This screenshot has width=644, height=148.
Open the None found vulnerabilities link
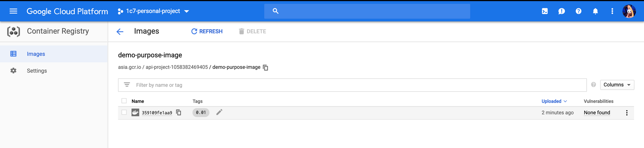597,113
